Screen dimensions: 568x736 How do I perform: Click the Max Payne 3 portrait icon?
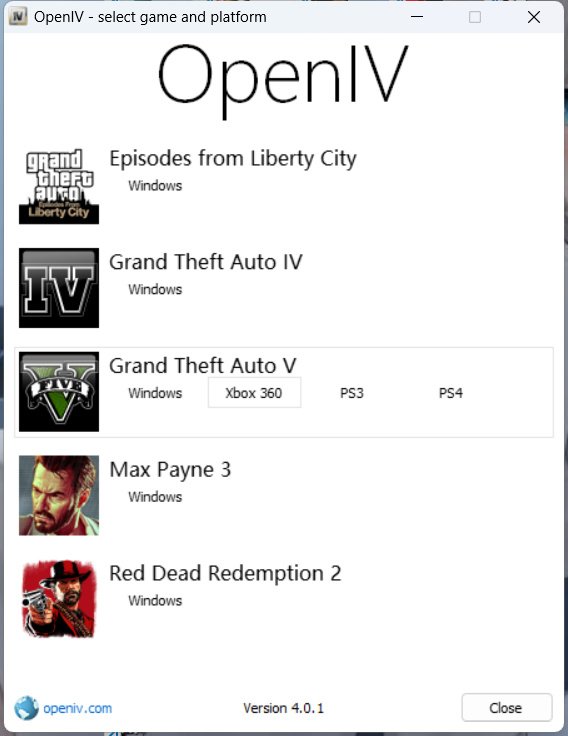[x=59, y=495]
